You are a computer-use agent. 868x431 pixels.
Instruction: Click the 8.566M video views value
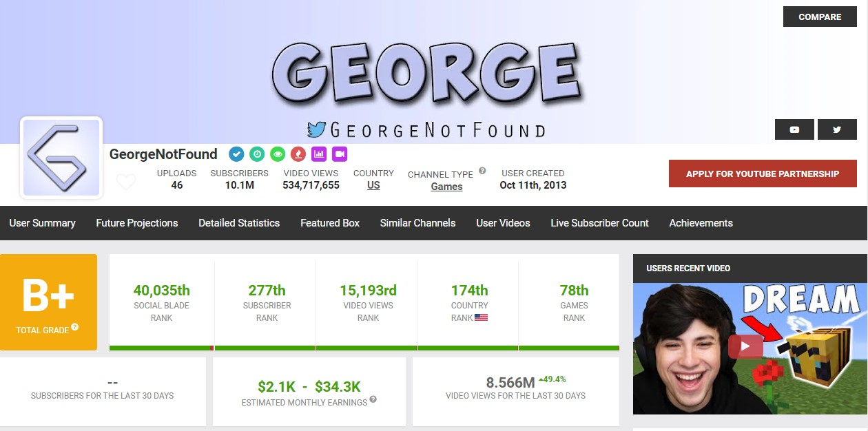510,383
